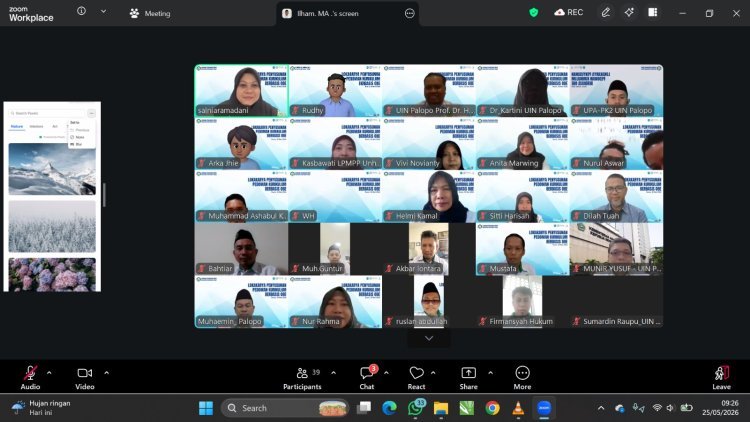Image resolution: width=750 pixels, height=422 pixels.
Task: Open the annotate pencil icon
Action: [606, 13]
